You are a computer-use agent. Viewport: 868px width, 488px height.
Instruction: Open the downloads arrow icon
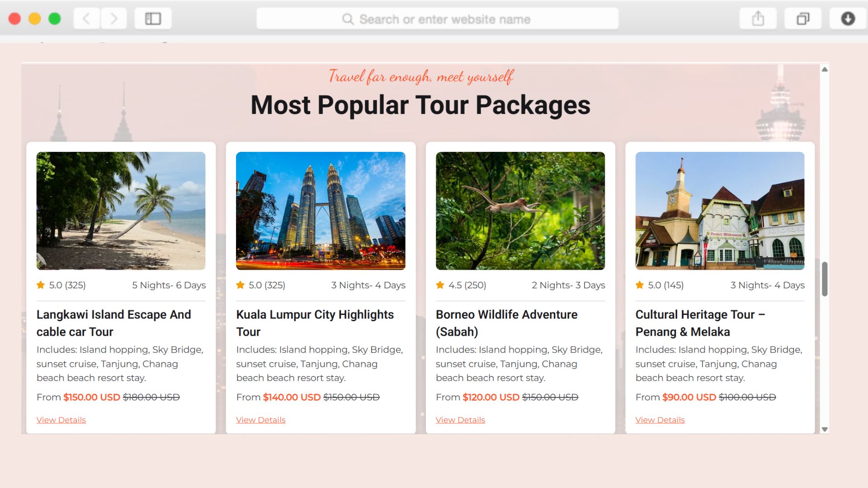point(848,19)
